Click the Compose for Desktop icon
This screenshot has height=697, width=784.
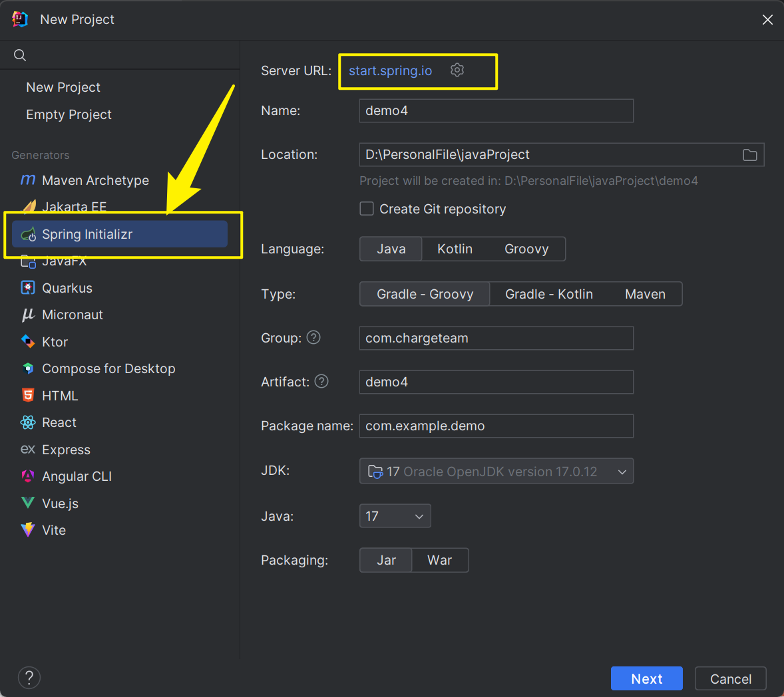(28, 368)
